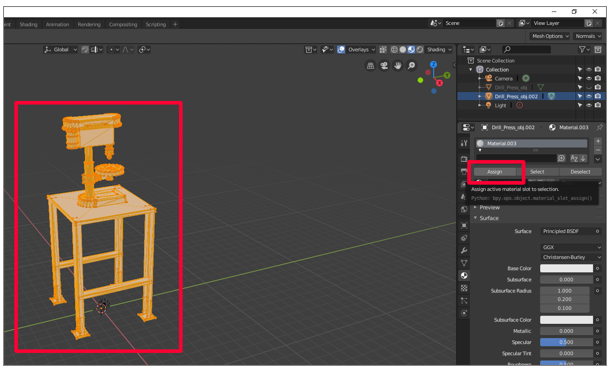612x370 pixels.
Task: Click the material Select button
Action: (537, 172)
